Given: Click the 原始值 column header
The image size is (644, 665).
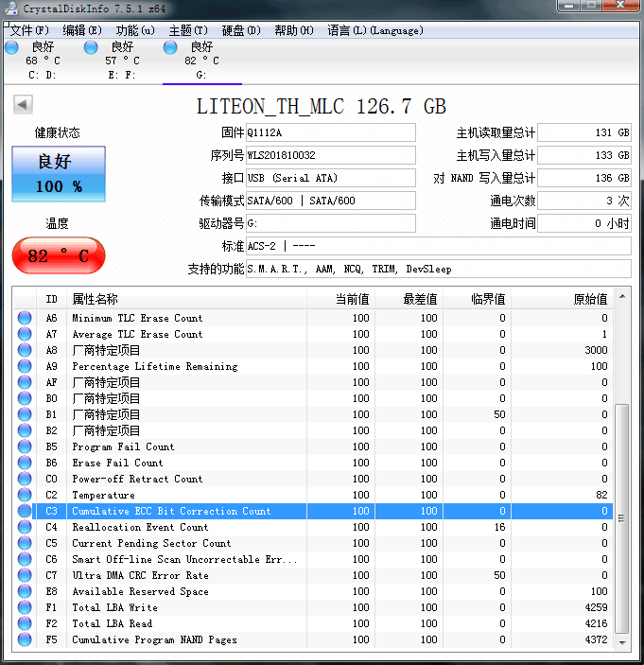Looking at the screenshot, I should coord(562,300).
